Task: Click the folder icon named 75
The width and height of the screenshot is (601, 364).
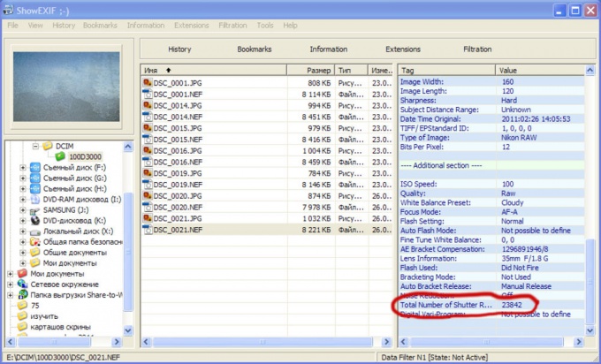Action: 22,306
